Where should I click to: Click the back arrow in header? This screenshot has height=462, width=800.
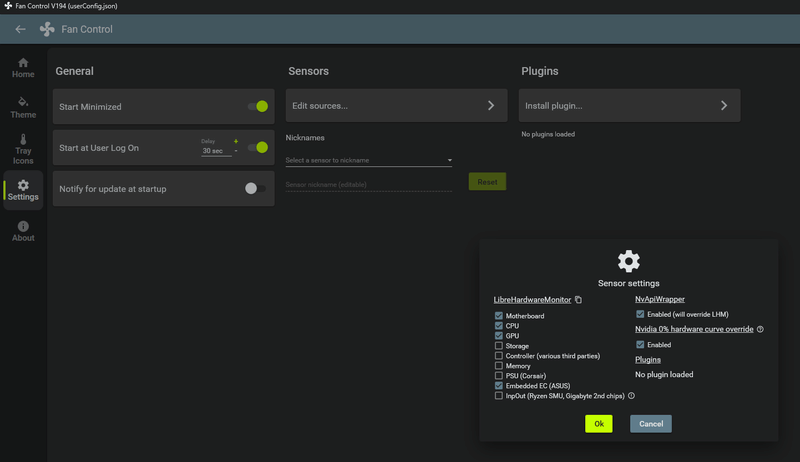pos(20,29)
